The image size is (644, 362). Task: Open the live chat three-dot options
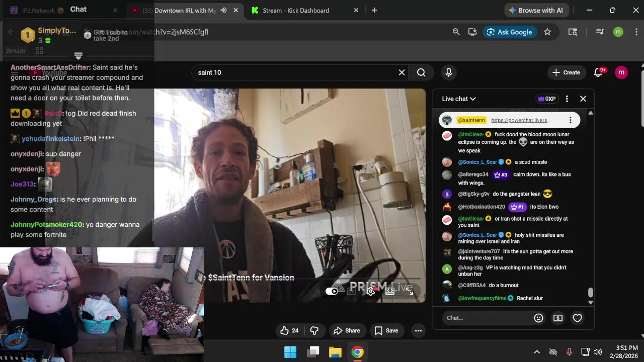coord(567,99)
